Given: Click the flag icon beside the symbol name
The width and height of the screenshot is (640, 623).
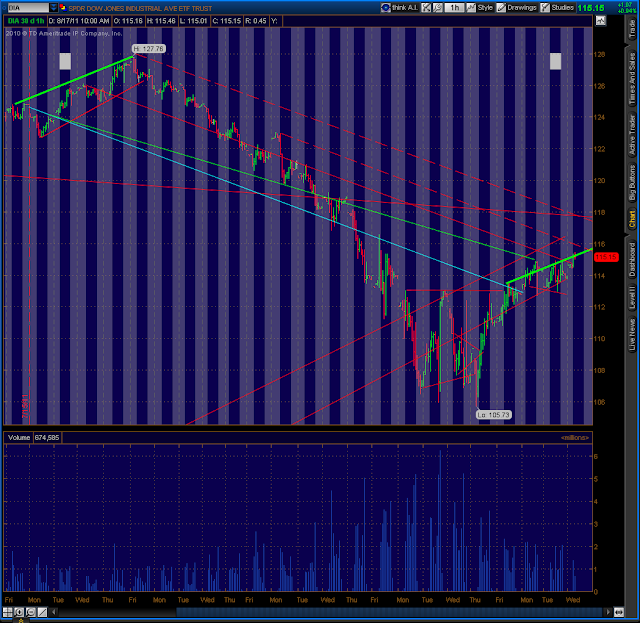Looking at the screenshot, I should (63, 8).
